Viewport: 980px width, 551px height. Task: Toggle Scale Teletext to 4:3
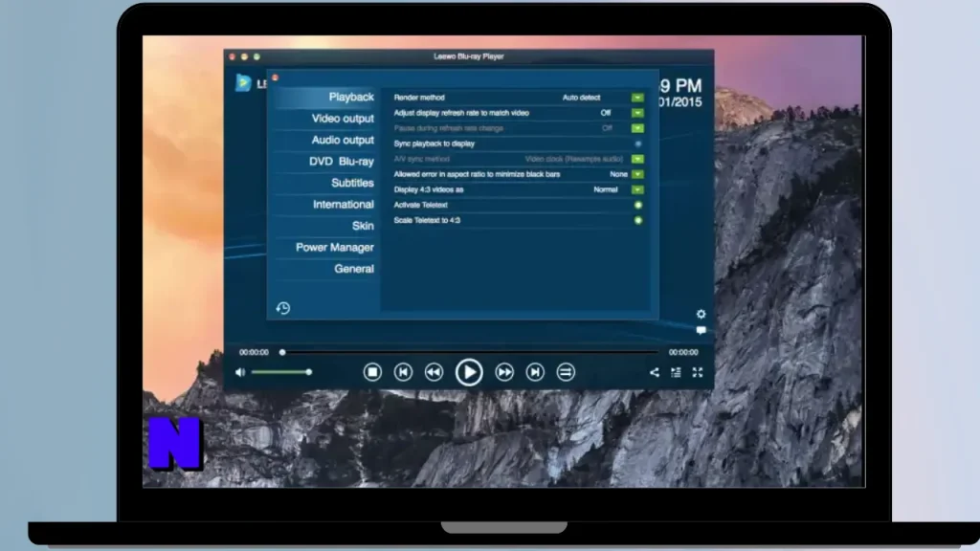tap(638, 221)
